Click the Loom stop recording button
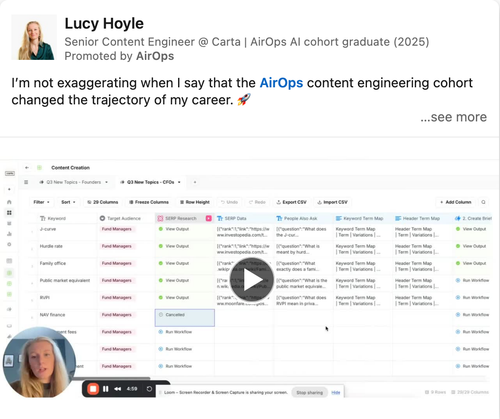The width and height of the screenshot is (500, 419). point(93,389)
